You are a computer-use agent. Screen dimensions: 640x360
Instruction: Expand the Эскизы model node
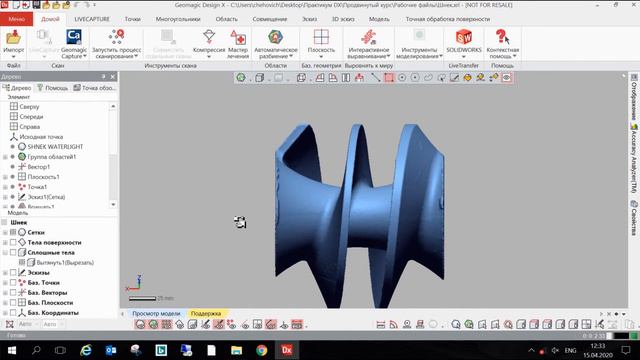(5, 273)
